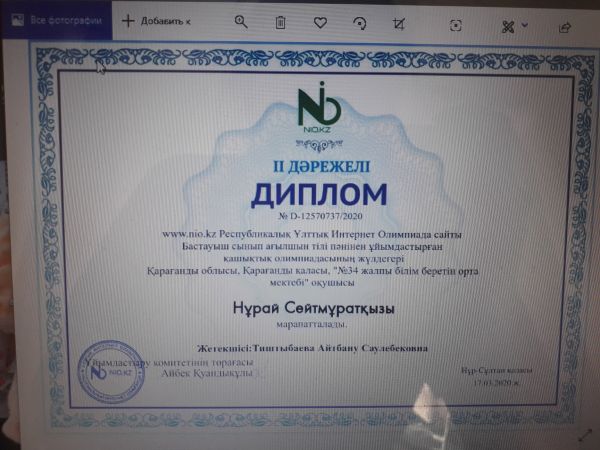The height and width of the screenshot is (450, 600).
Task: Open the crop tool
Action: point(398,21)
